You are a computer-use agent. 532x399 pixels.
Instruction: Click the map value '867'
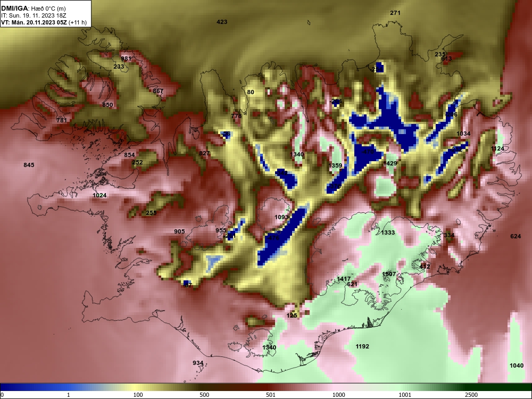(x=158, y=91)
